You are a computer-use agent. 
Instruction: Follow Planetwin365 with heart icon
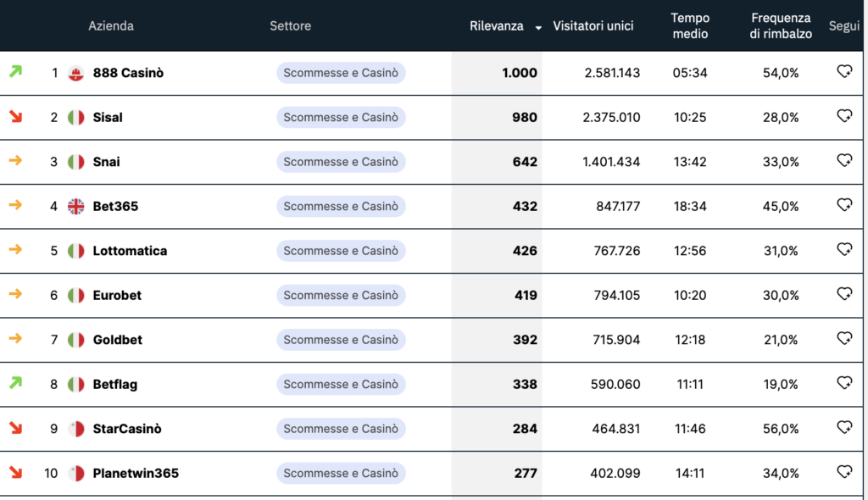point(844,472)
